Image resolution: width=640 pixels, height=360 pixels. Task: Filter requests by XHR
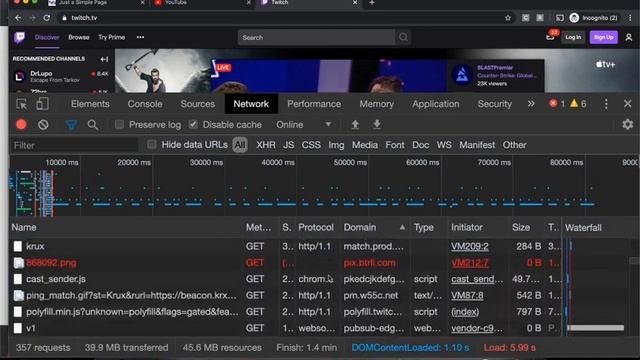(266, 145)
